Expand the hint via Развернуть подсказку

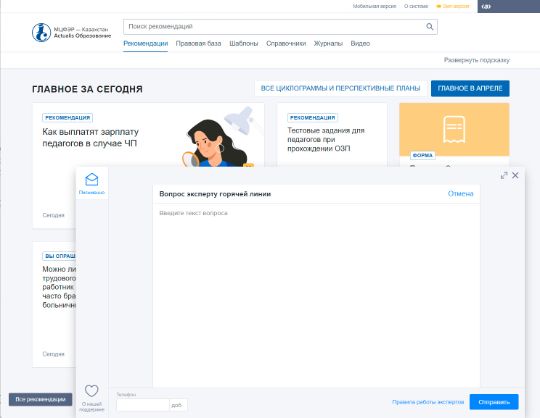[477, 60]
